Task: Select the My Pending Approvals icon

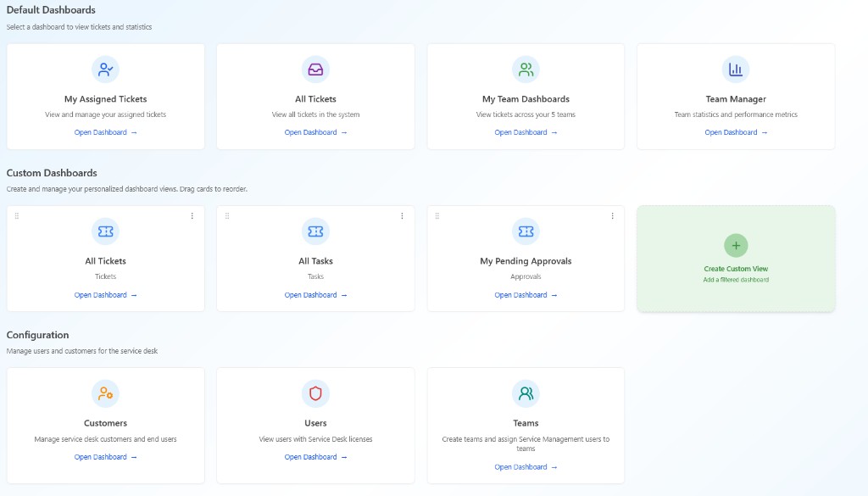Action: coord(526,231)
